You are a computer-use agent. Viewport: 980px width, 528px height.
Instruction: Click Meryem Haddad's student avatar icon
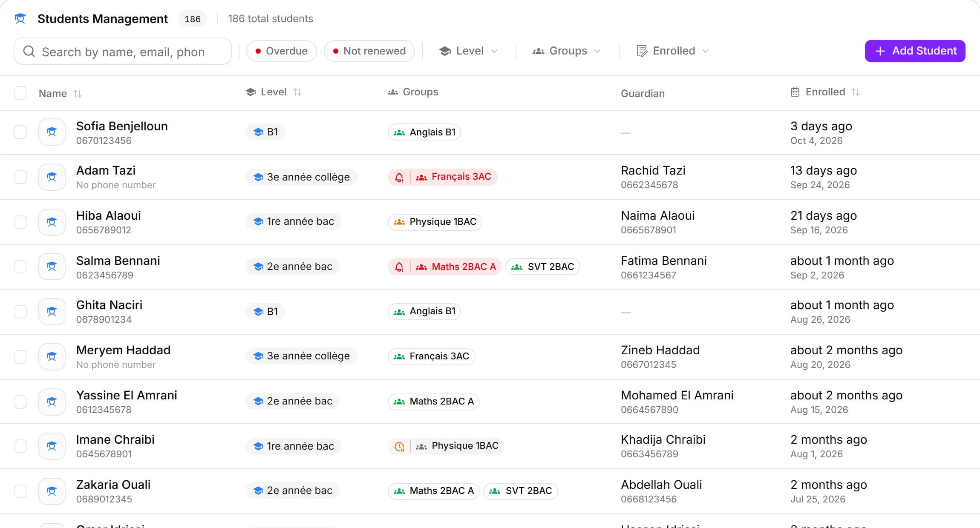52,356
